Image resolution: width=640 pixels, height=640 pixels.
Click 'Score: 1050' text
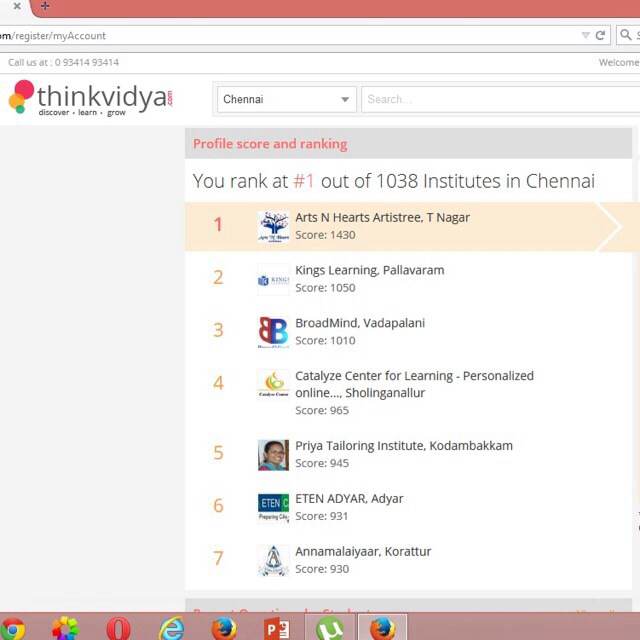coord(325,288)
